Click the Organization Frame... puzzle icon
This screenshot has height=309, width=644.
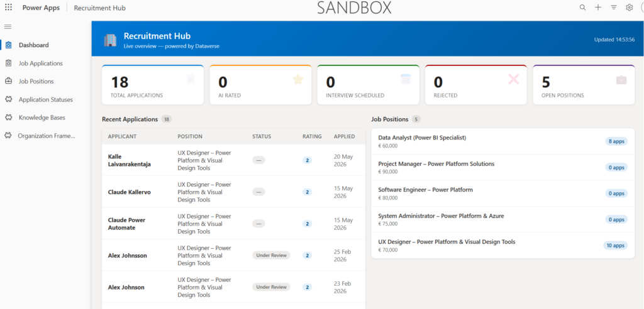coord(9,136)
